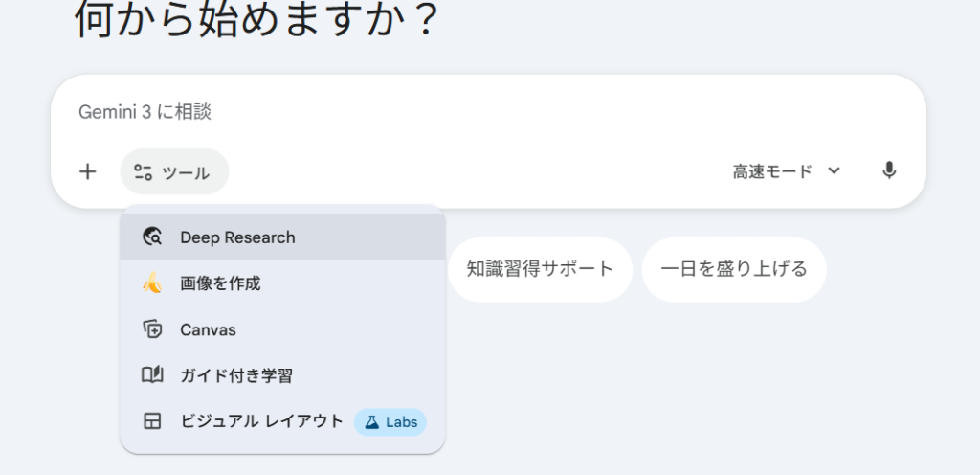Click the 知識習得サポート suggestion chip
Viewport: 980px width, 475px height.
[x=540, y=269]
